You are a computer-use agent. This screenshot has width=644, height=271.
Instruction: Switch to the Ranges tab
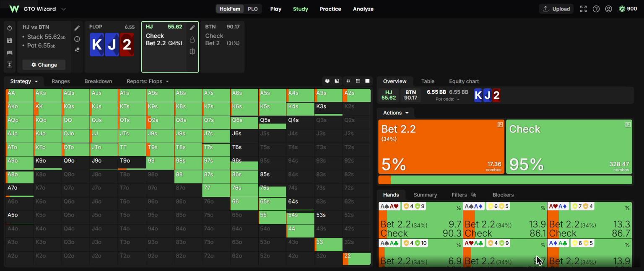click(61, 81)
